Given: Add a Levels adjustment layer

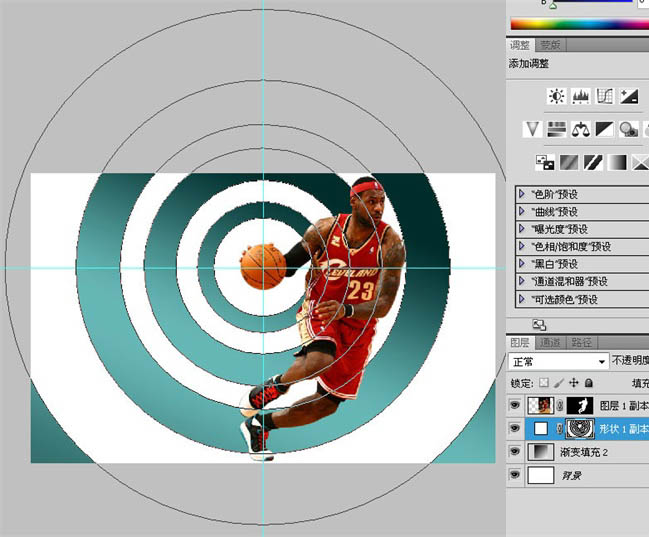Looking at the screenshot, I should (x=580, y=97).
